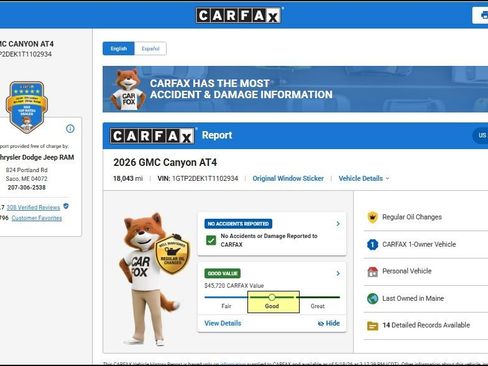Click the VIN 1GTP2DEK1T1102934 text
This screenshot has width=488, height=366.
pyautogui.click(x=198, y=178)
